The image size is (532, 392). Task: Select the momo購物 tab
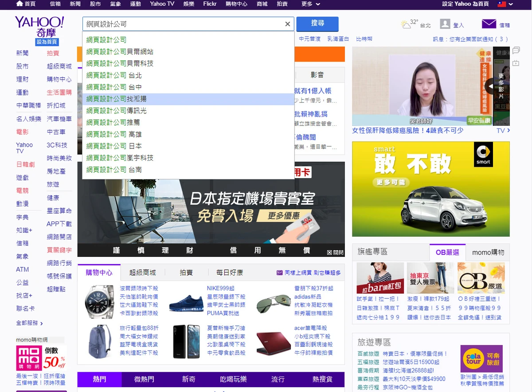pyautogui.click(x=488, y=252)
